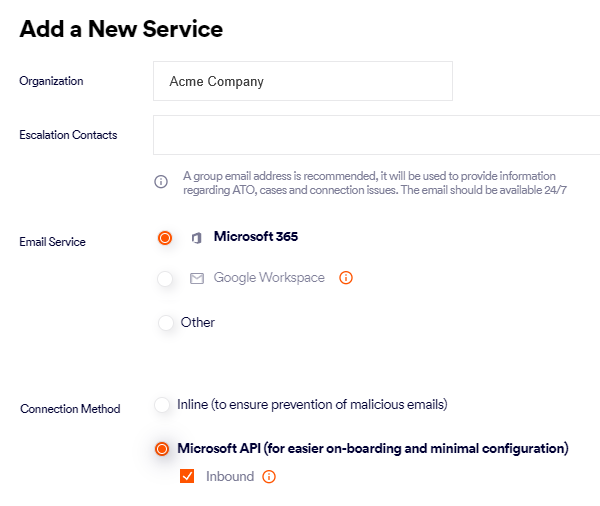
Task: Click the Inbound text label
Action: point(230,477)
